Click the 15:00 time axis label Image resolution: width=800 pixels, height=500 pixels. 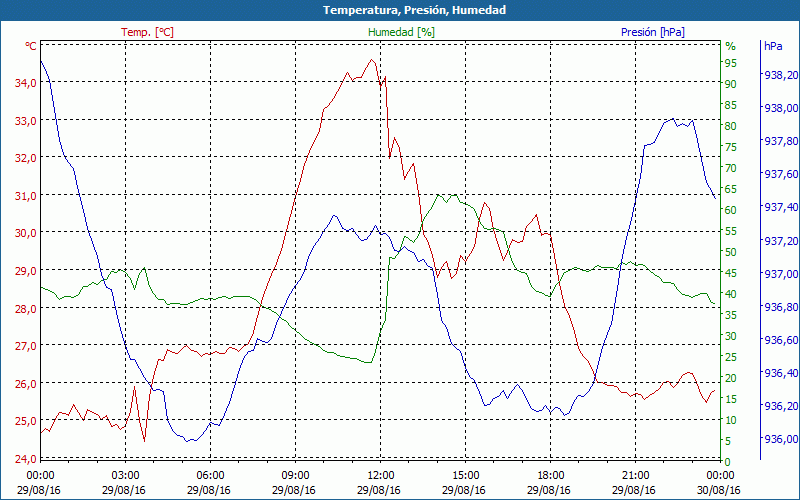click(x=465, y=476)
